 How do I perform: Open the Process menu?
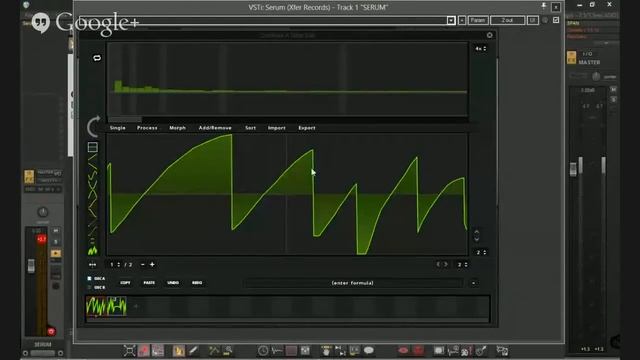pyautogui.click(x=147, y=128)
